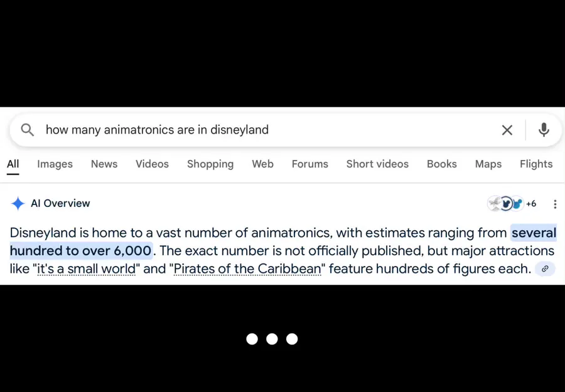Open the source link chain icon
The width and height of the screenshot is (565, 392).
pos(545,269)
